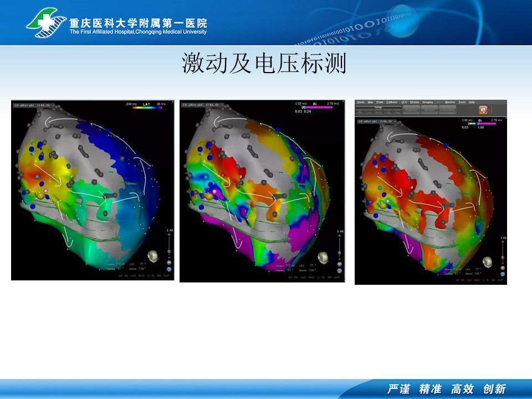Click the 1.00 threshold value in right panel
The height and width of the screenshot is (399, 532).
pyautogui.click(x=481, y=127)
